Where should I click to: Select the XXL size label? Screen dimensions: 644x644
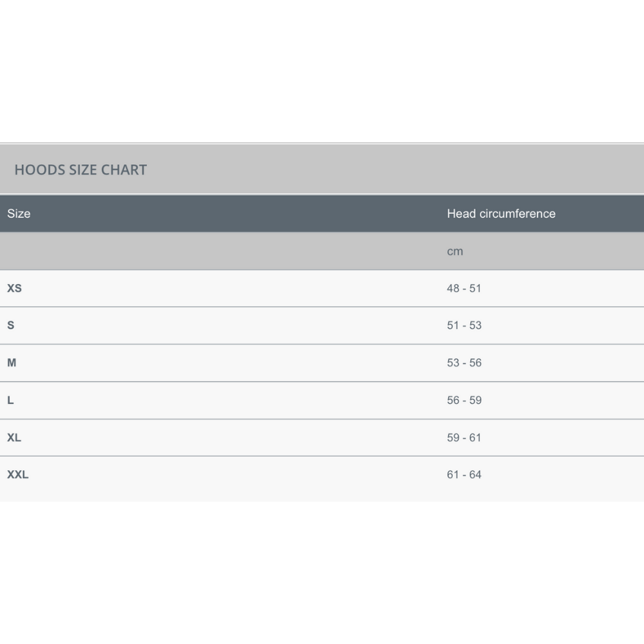tap(18, 475)
